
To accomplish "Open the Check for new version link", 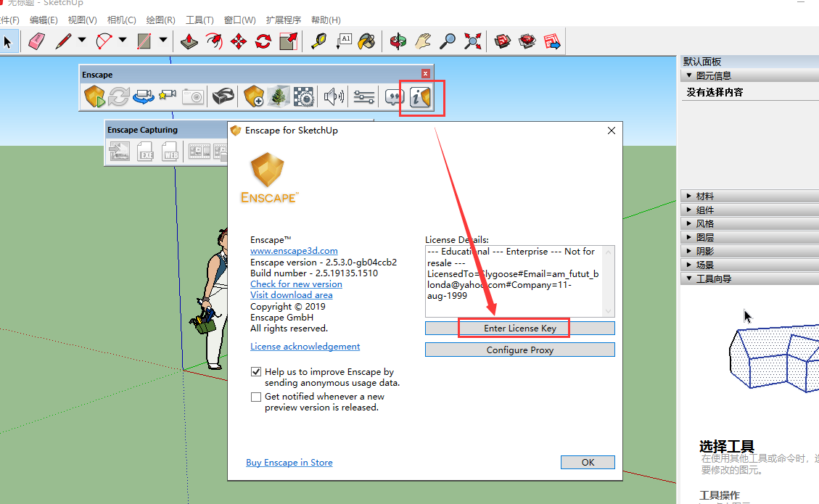I will click(x=296, y=284).
